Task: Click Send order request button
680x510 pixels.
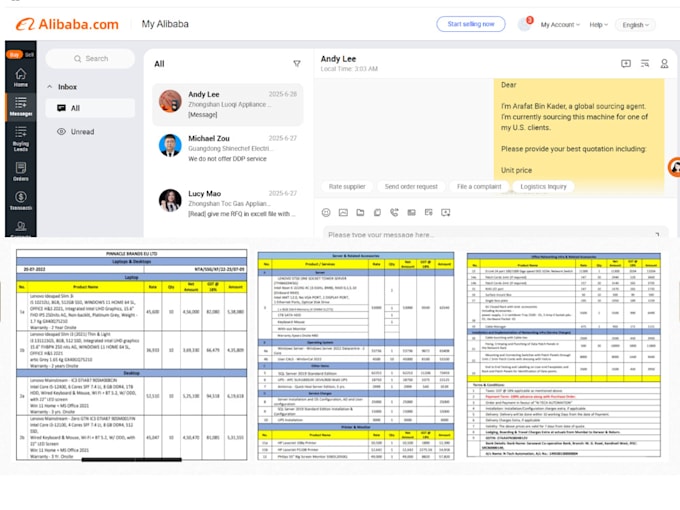Action: [x=411, y=186]
